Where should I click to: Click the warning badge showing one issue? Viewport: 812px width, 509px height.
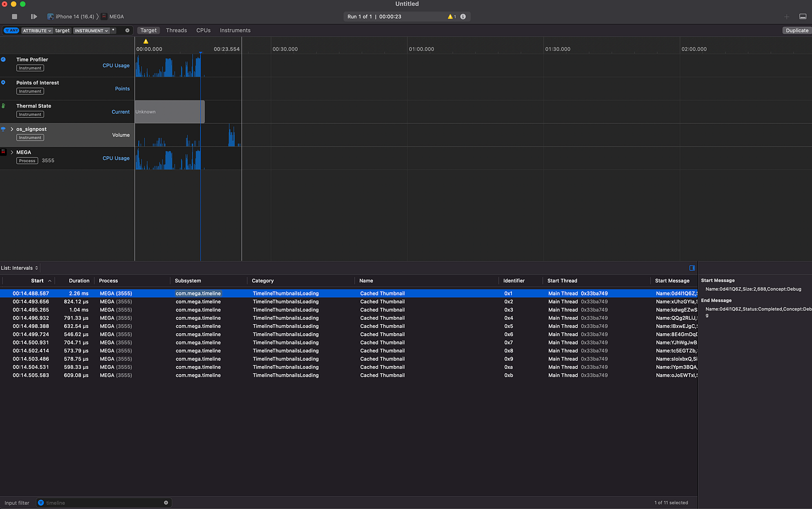tap(450, 17)
